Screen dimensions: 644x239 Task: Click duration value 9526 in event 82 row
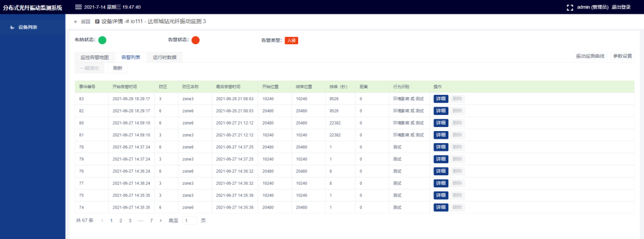tap(334, 111)
